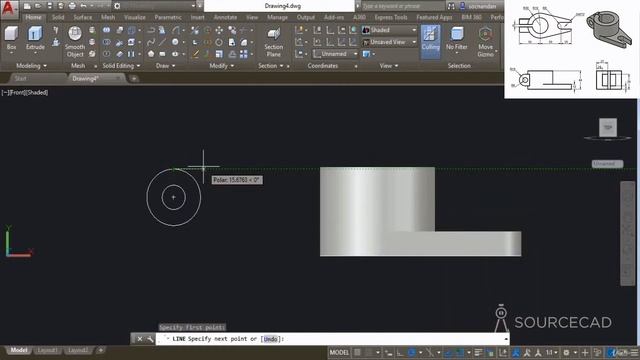Activate the Move Gizmo tool
Viewport: 640px width, 360px height.
(x=486, y=42)
